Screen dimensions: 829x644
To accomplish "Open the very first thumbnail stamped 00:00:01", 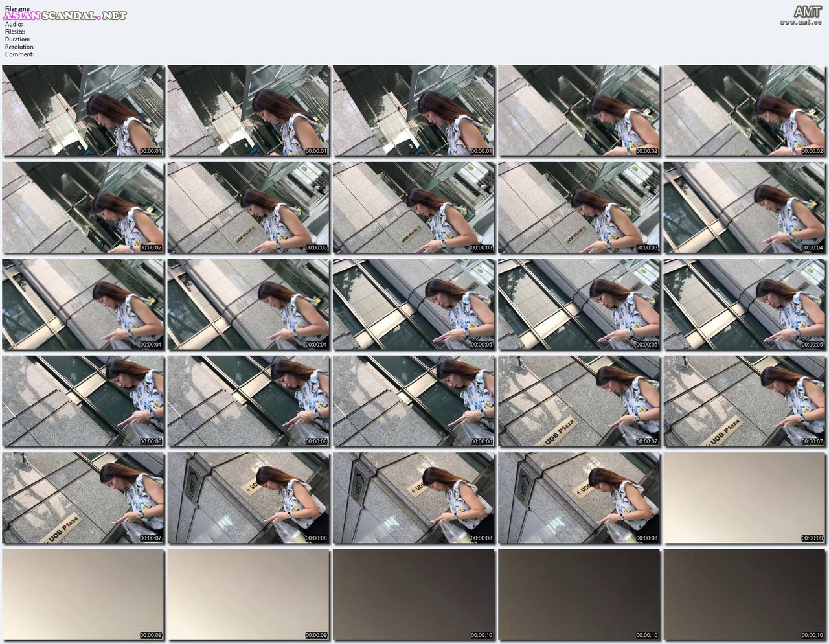I will click(x=83, y=110).
